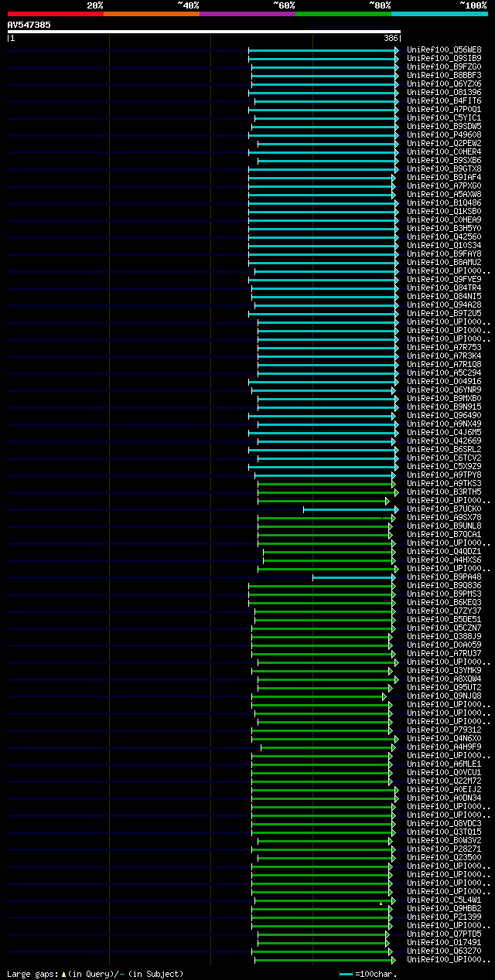Select UniRef100_C4J6M5 label
This screenshot has height=980, width=495.
click(x=445, y=432)
